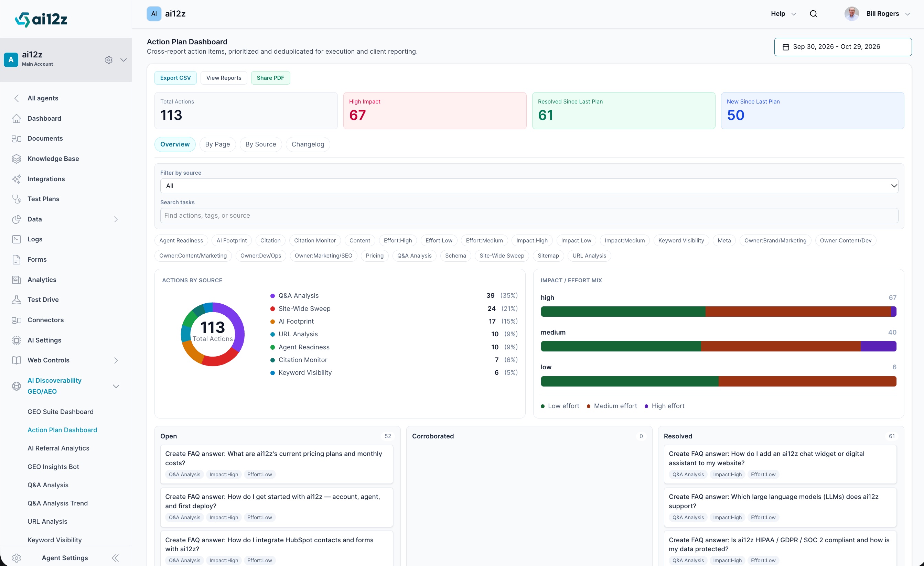Click the Total Actions donut chart
This screenshot has height=566, width=924.
click(x=213, y=334)
